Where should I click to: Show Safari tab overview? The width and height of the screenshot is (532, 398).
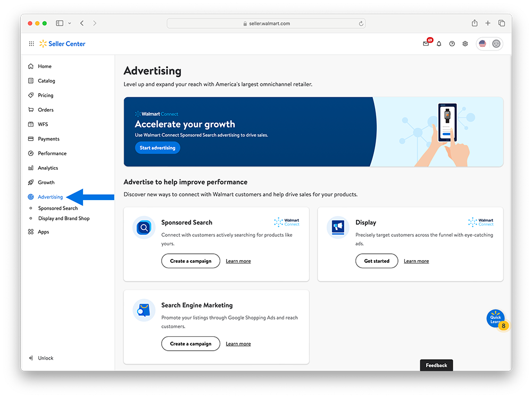pos(502,23)
